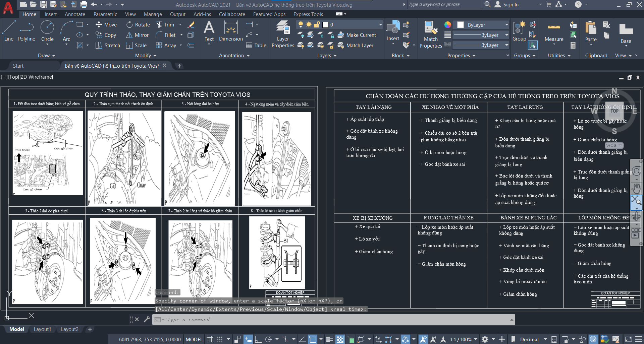Click the Sign In button
The width and height of the screenshot is (644, 344).
[507, 4]
